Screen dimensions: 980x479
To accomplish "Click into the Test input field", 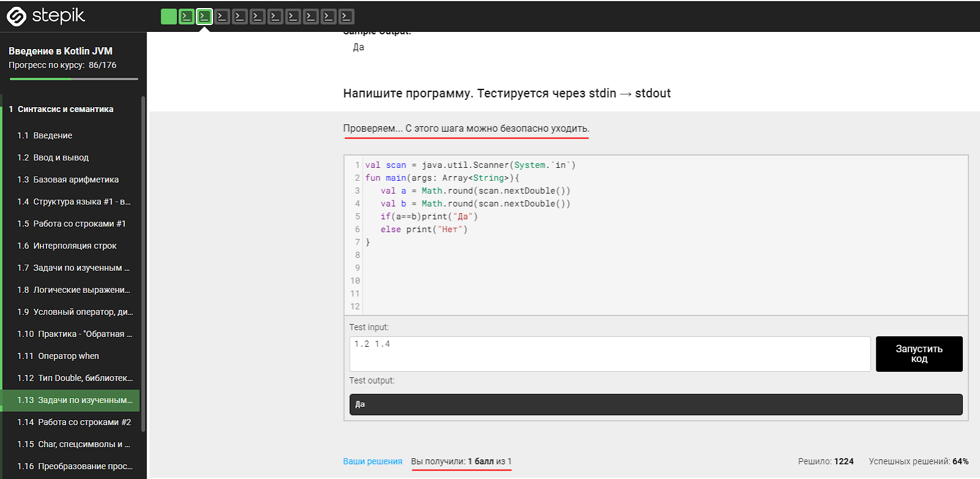I will click(x=609, y=353).
